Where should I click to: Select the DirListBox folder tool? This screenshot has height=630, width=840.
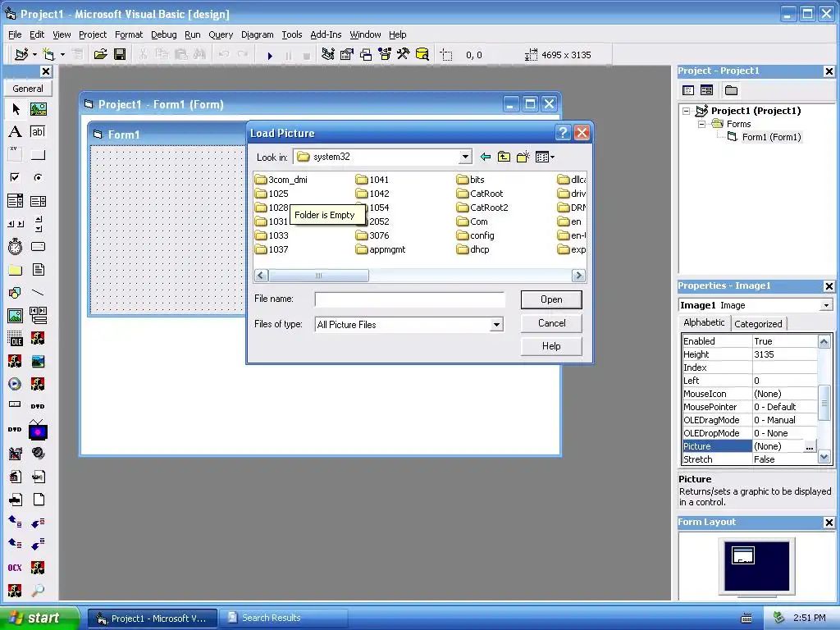(15, 269)
